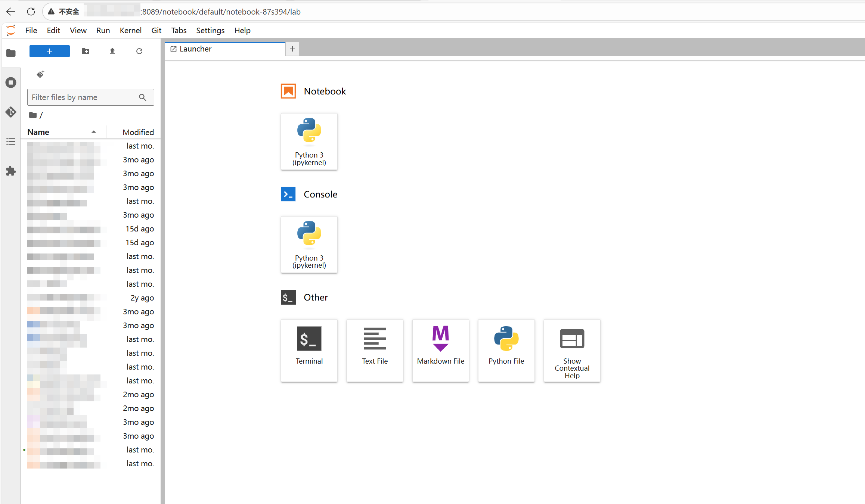
Task: Click the blue New Launcher button
Action: [x=50, y=51]
